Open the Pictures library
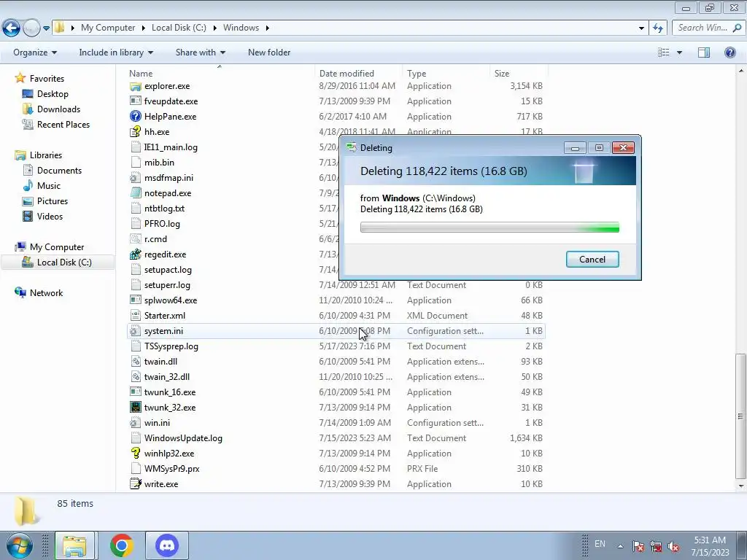 point(53,201)
